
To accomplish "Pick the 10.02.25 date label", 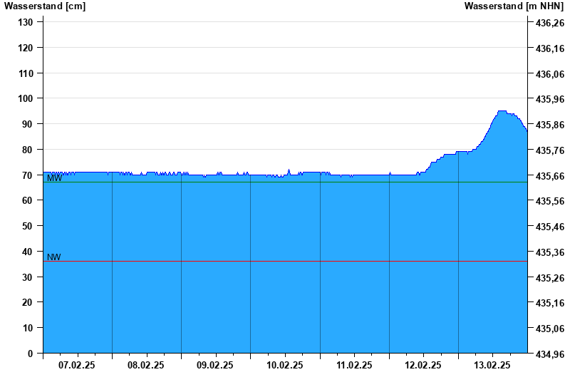I will [x=285, y=365].
